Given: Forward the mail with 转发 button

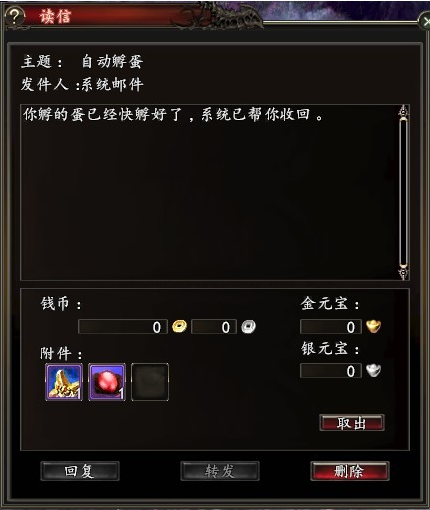Looking at the screenshot, I should click(220, 471).
